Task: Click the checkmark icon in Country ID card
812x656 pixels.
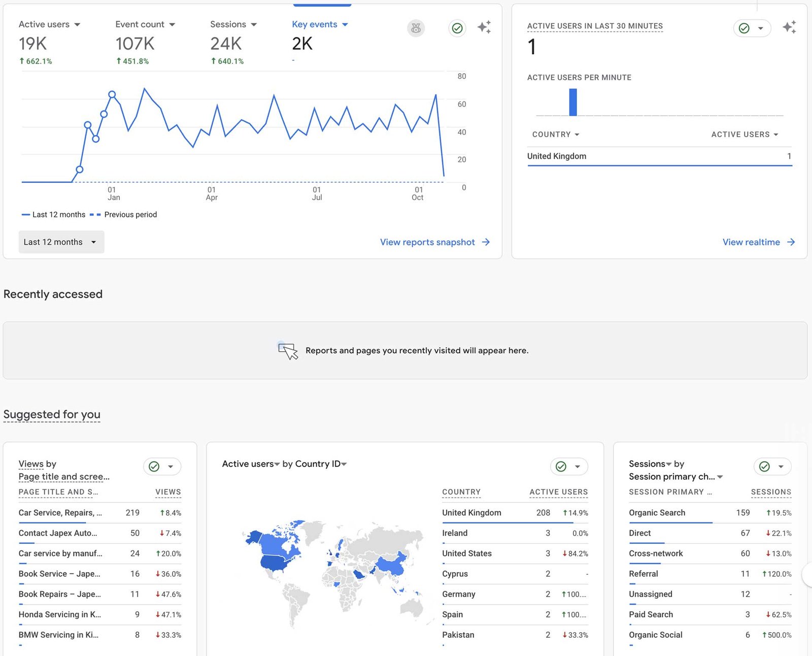Action: (x=561, y=467)
